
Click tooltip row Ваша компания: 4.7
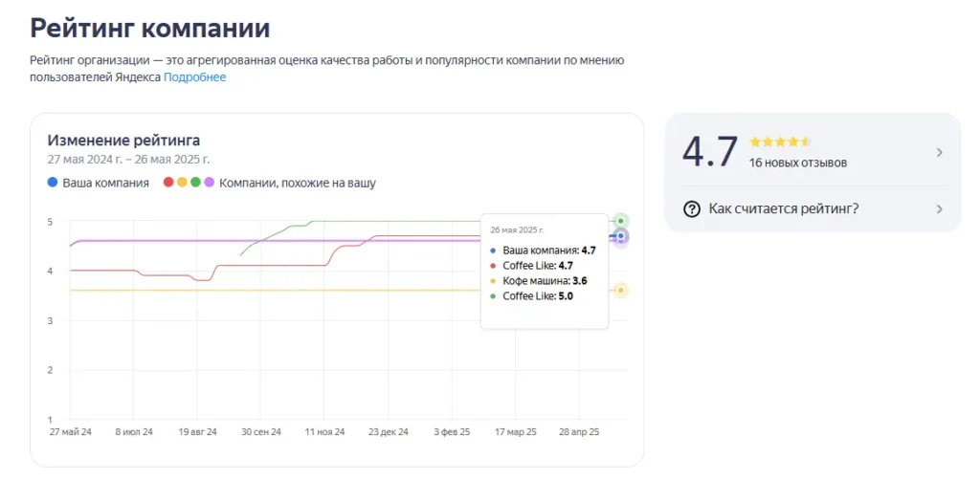point(544,251)
